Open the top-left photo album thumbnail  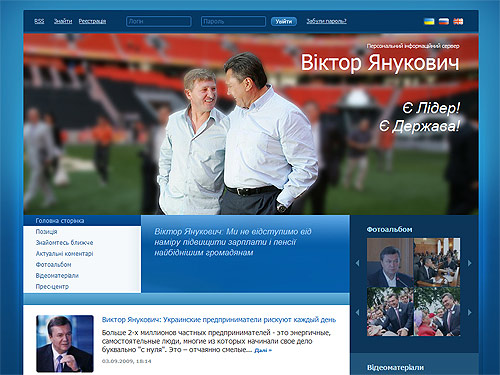pyautogui.click(x=390, y=262)
